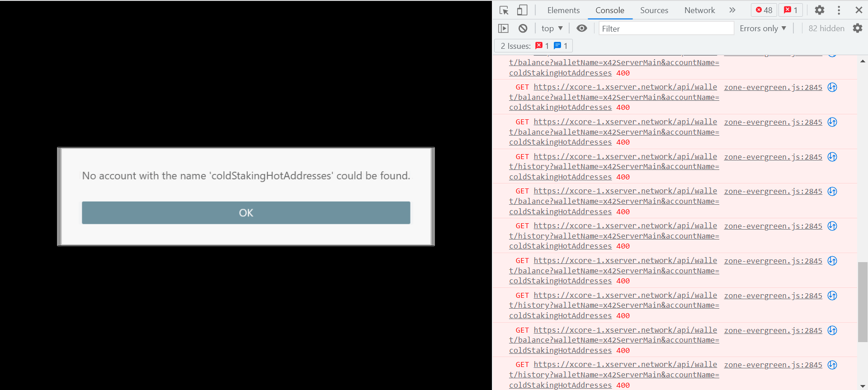Click the 'No account with the name' dialog message
The width and height of the screenshot is (868, 390).
246,176
